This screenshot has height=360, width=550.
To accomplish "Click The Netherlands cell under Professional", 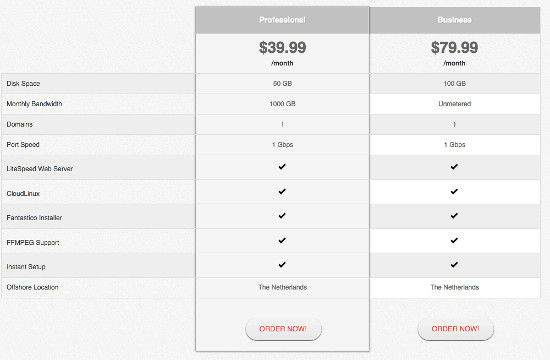I will 283,287.
